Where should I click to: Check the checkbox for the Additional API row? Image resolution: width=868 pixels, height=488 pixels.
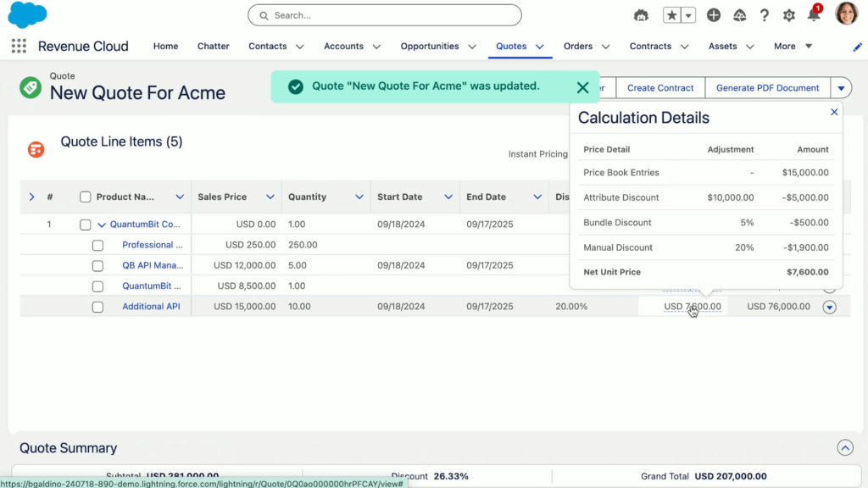97,307
